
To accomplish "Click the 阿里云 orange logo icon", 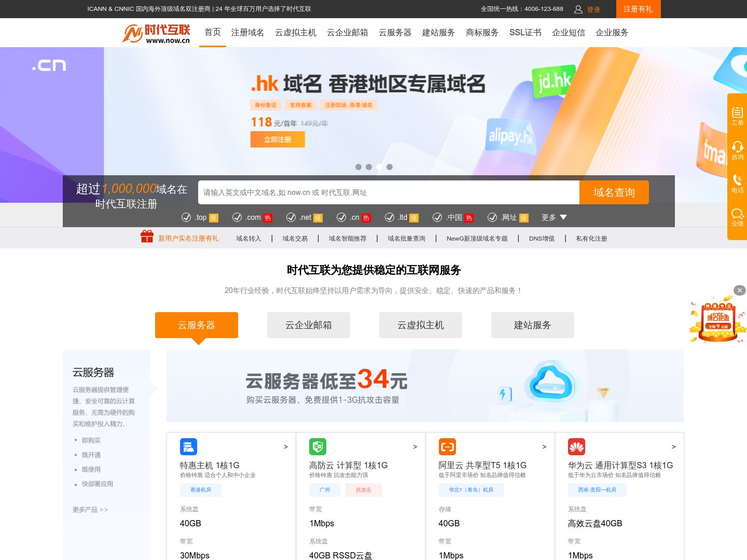I will click(447, 446).
